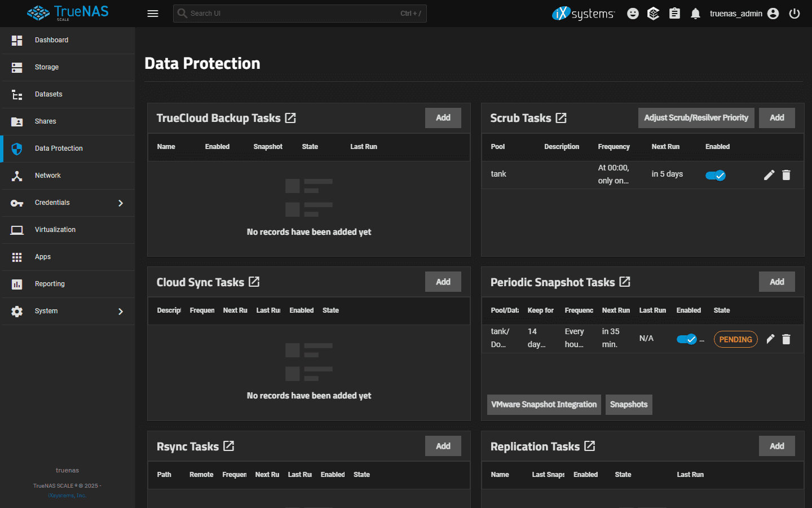Open Periodic Snapshot Tasks external link icon

pos(625,282)
